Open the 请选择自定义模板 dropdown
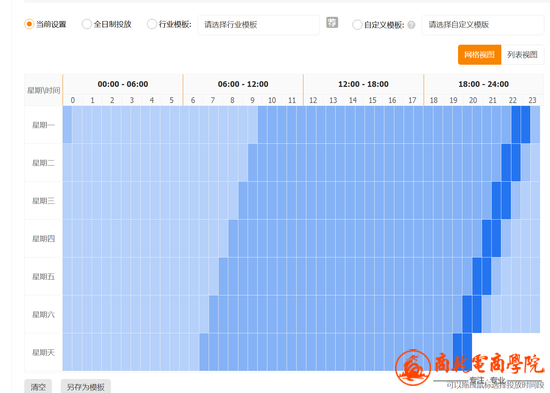This screenshot has width=550, height=393. tap(483, 25)
